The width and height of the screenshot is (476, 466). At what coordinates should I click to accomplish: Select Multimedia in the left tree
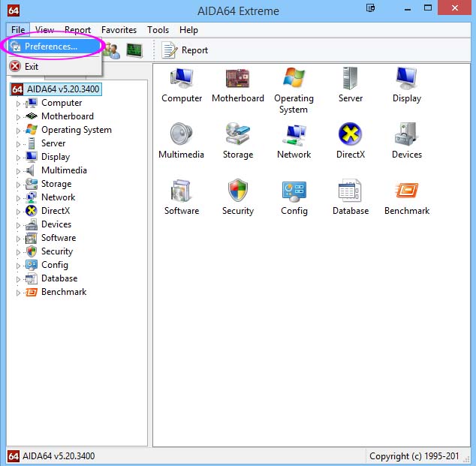coord(64,170)
